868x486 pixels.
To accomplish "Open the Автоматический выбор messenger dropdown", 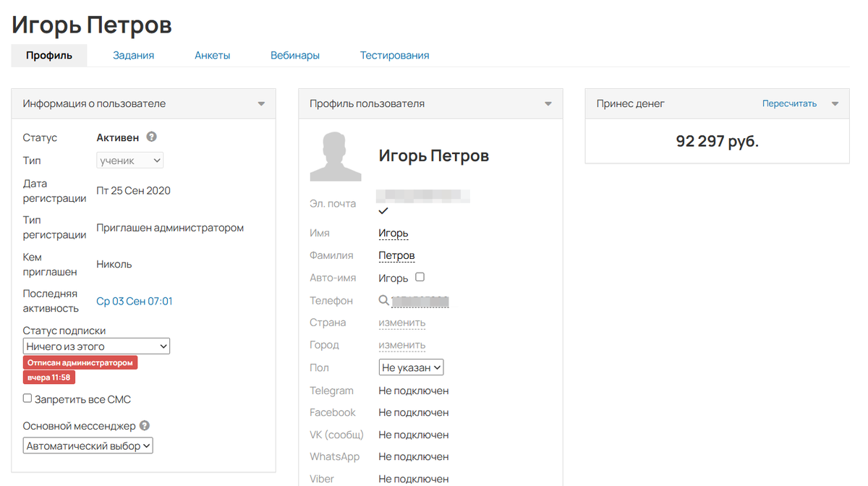I will [88, 446].
